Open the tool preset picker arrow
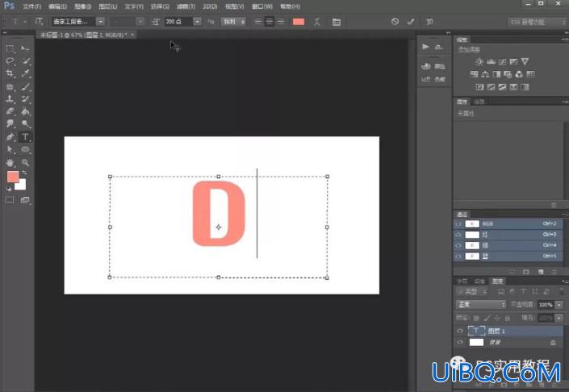569x392 pixels. [25, 22]
